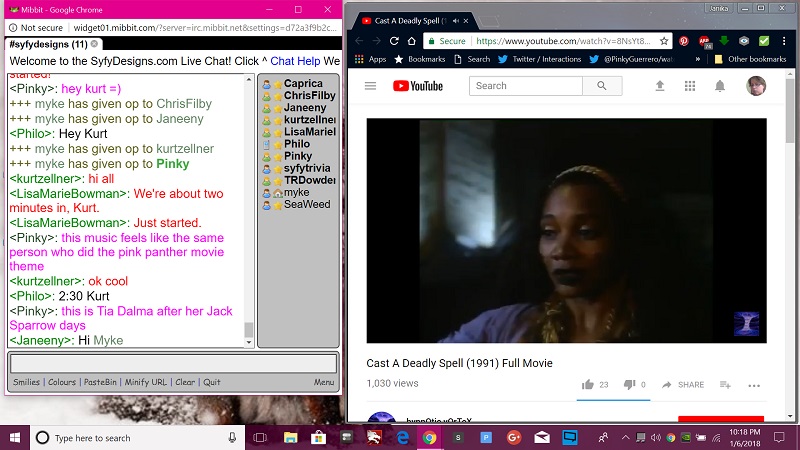Select user Janeeny in nick list
Image resolution: width=800 pixels, height=450 pixels.
click(305, 108)
